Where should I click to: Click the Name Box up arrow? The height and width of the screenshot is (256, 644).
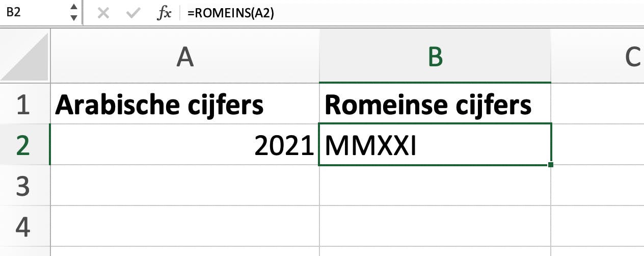click(x=74, y=7)
